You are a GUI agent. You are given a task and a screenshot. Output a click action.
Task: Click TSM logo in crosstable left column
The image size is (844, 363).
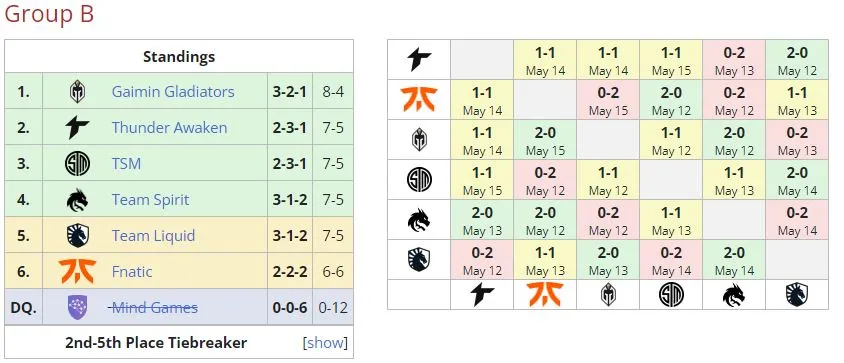pos(419,179)
